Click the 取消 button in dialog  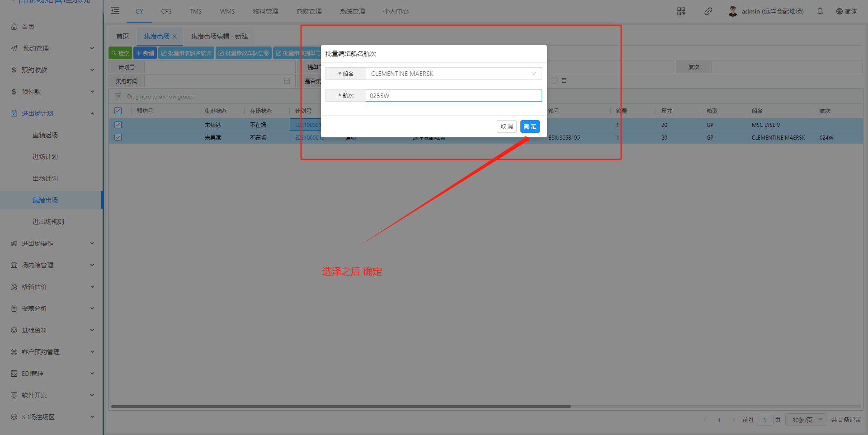click(x=506, y=126)
